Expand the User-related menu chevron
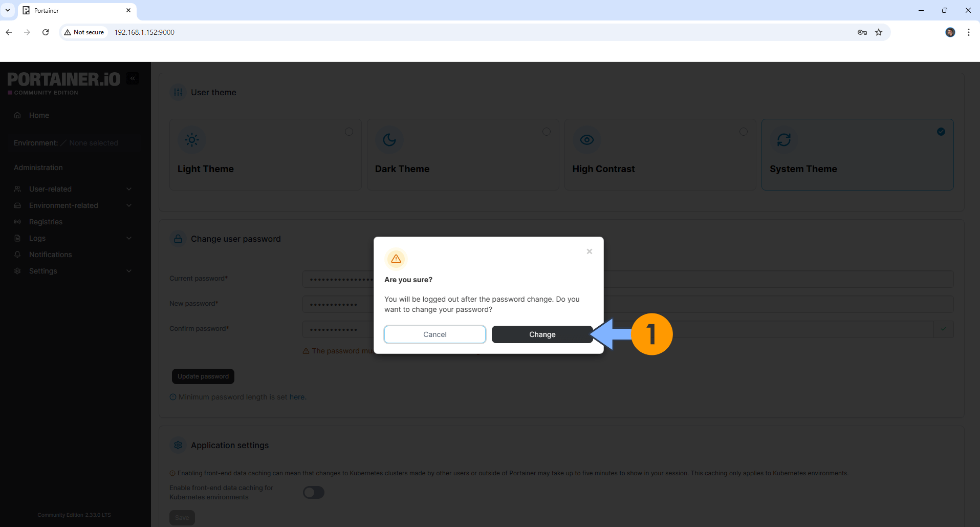The image size is (980, 527). [x=129, y=189]
